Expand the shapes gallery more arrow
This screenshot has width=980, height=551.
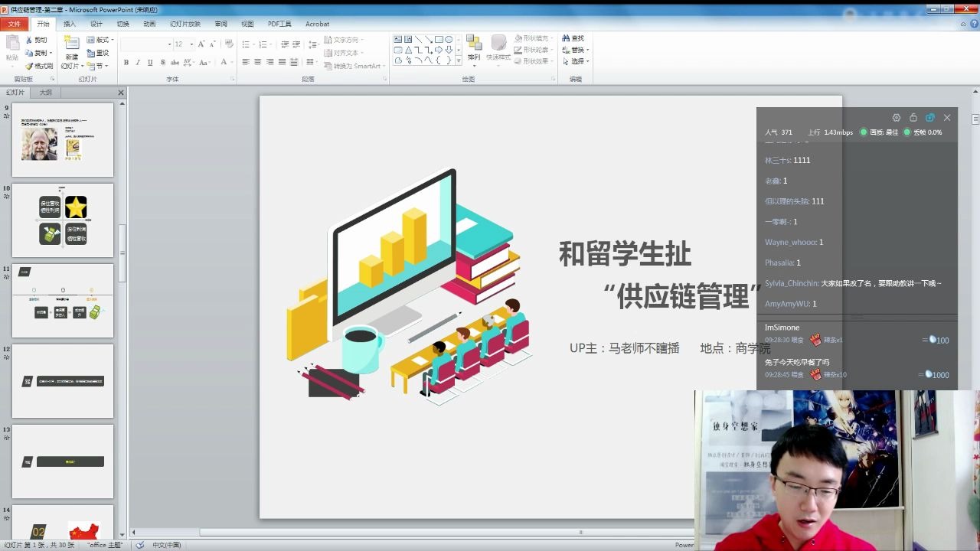[458, 60]
